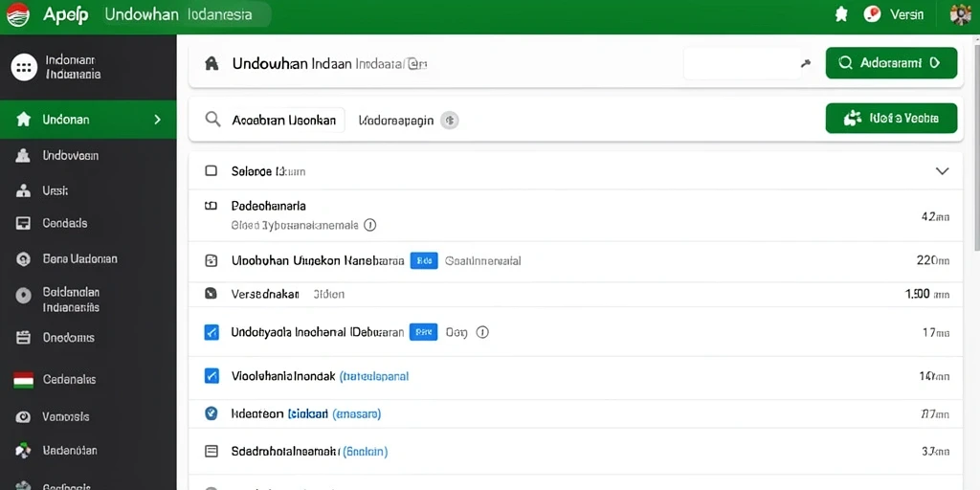The width and height of the screenshot is (980, 490).
Task: Uncheck the Vioolehanla Inondak checkbox
Action: click(212, 375)
